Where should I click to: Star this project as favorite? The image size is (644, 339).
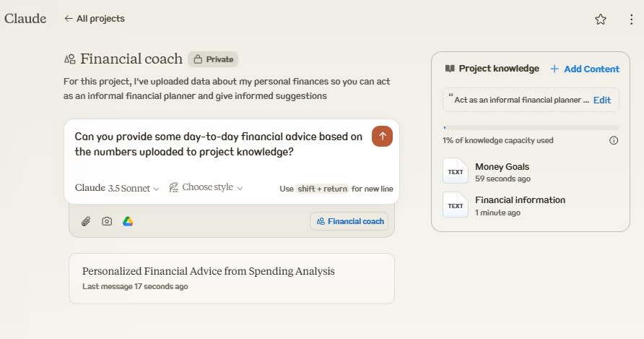pos(600,20)
